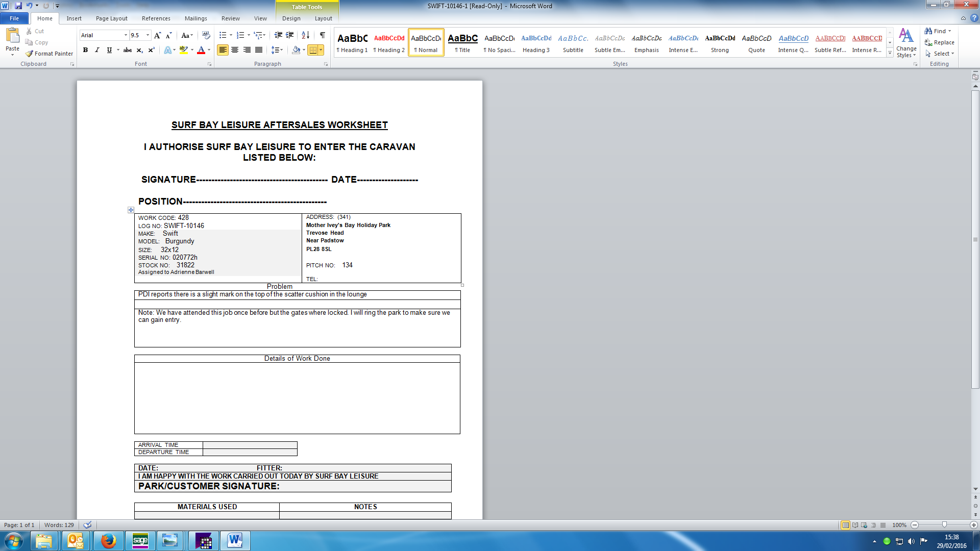Screen dimensions: 980x551
Task: Toggle Bold formatting
Action: pyautogui.click(x=85, y=50)
